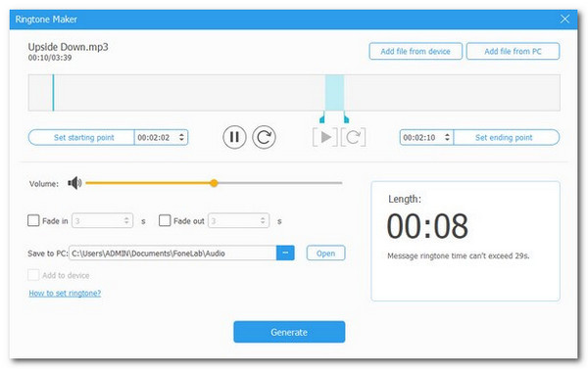The height and width of the screenshot is (369, 588).
Task: Click the bracketed loop segment icon
Action: pyautogui.click(x=353, y=137)
